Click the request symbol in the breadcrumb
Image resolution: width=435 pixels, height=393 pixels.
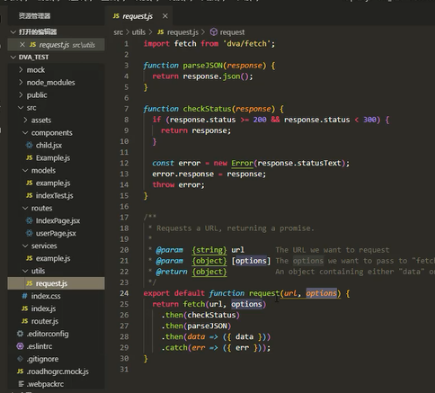[x=232, y=32]
